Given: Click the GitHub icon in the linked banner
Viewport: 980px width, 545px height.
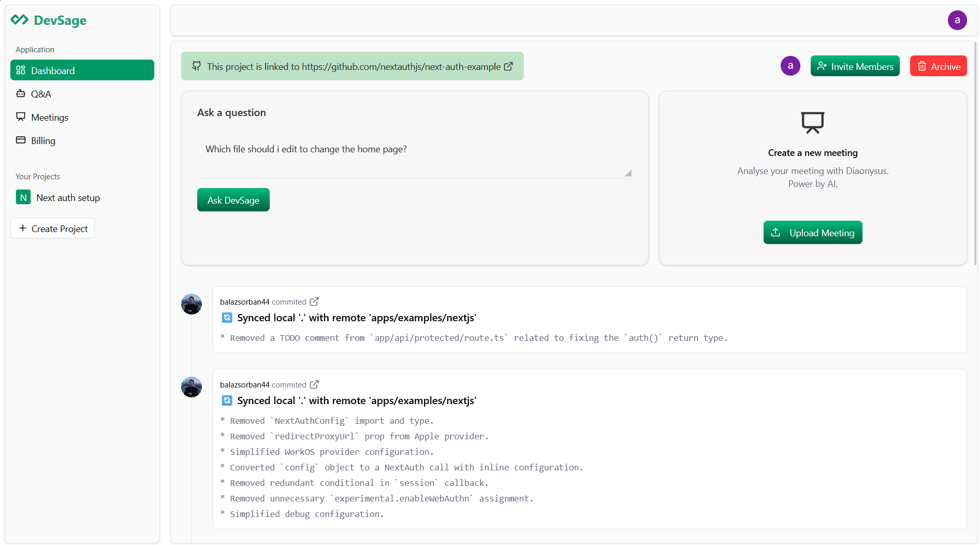Looking at the screenshot, I should 197,66.
